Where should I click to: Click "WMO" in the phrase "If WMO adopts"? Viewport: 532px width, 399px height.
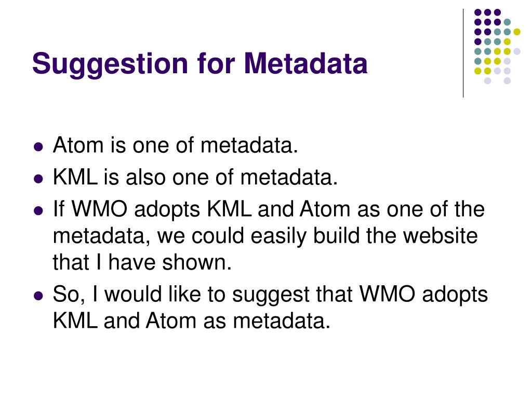pos(99,209)
